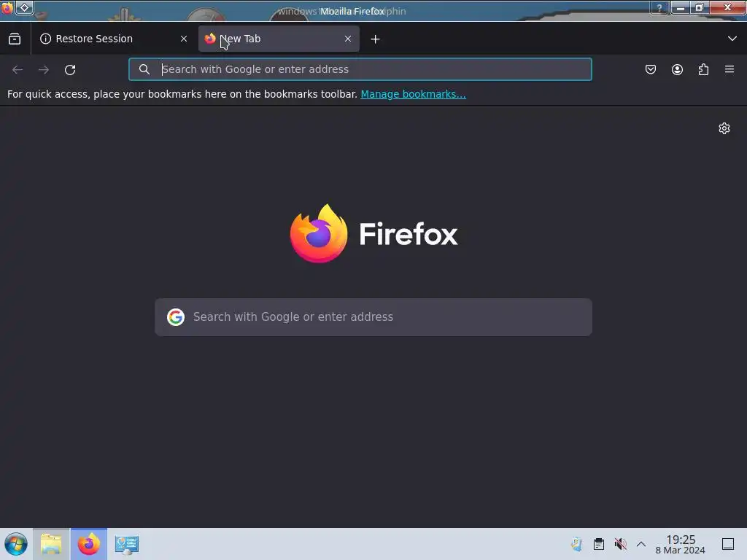
Task: Activate Firefox taskbar button
Action: point(89,544)
